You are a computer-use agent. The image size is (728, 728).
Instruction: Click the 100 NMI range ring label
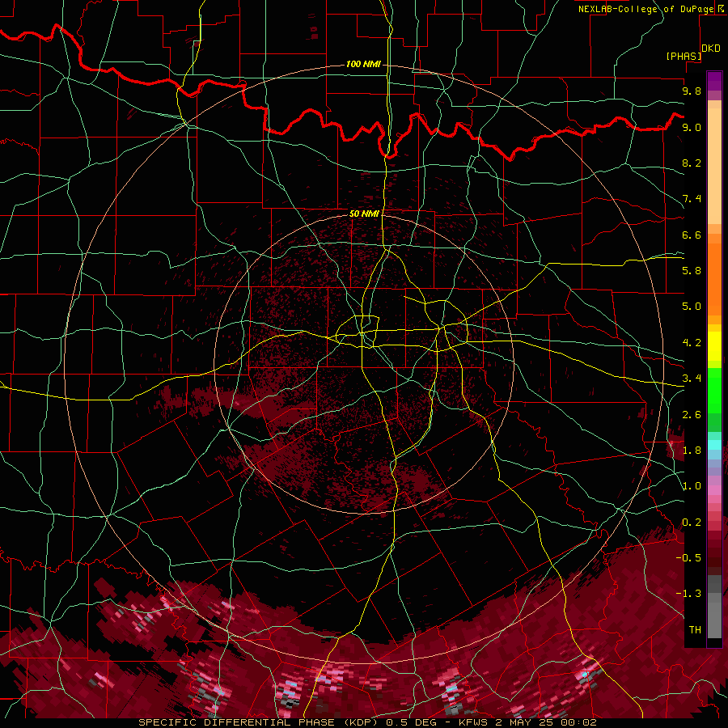pos(363,64)
